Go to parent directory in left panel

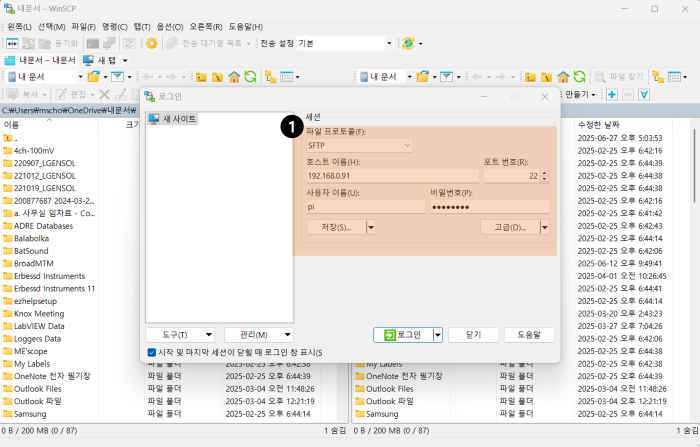point(201,77)
